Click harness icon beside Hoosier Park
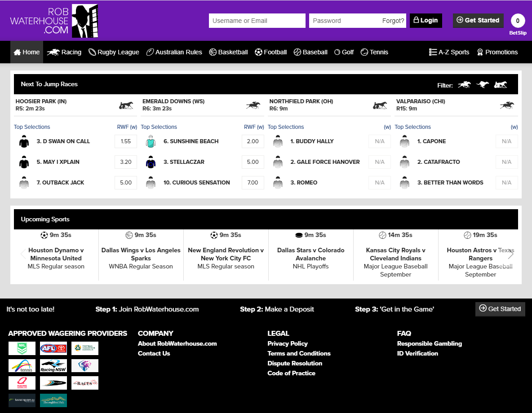Image resolution: width=532 pixels, height=413 pixels. 126,105
